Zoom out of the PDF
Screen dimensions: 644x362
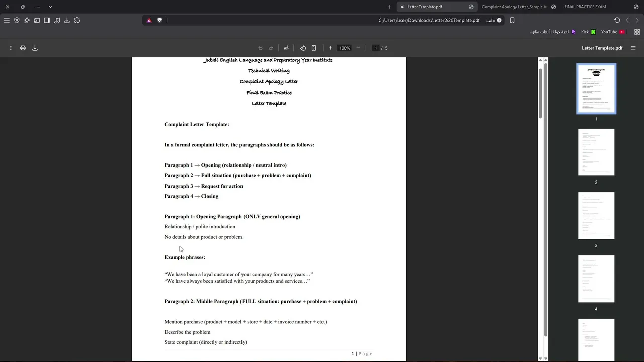[x=358, y=48]
